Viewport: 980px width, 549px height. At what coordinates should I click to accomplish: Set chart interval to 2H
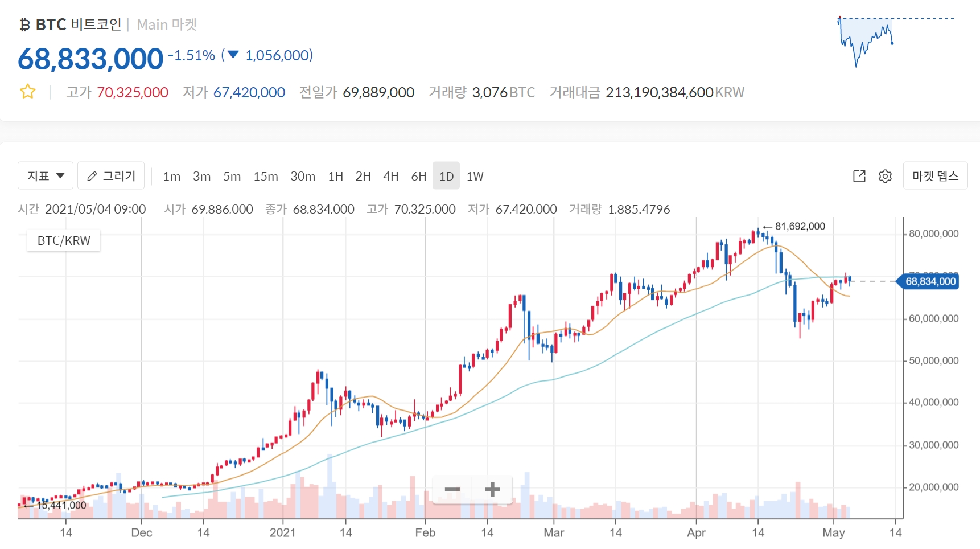point(363,176)
